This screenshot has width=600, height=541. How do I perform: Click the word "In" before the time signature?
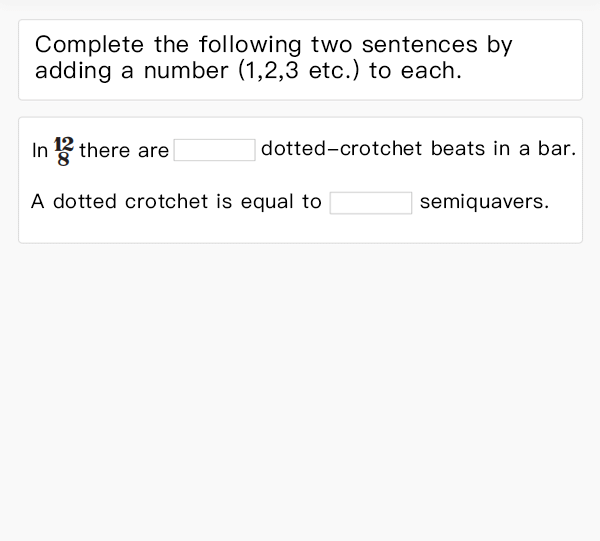(x=39, y=151)
